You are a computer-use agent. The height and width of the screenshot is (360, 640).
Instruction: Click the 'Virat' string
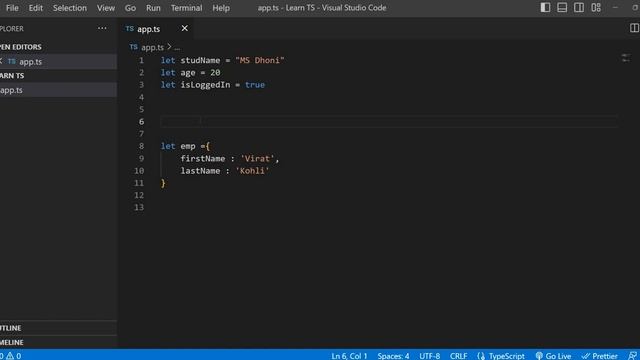257,158
